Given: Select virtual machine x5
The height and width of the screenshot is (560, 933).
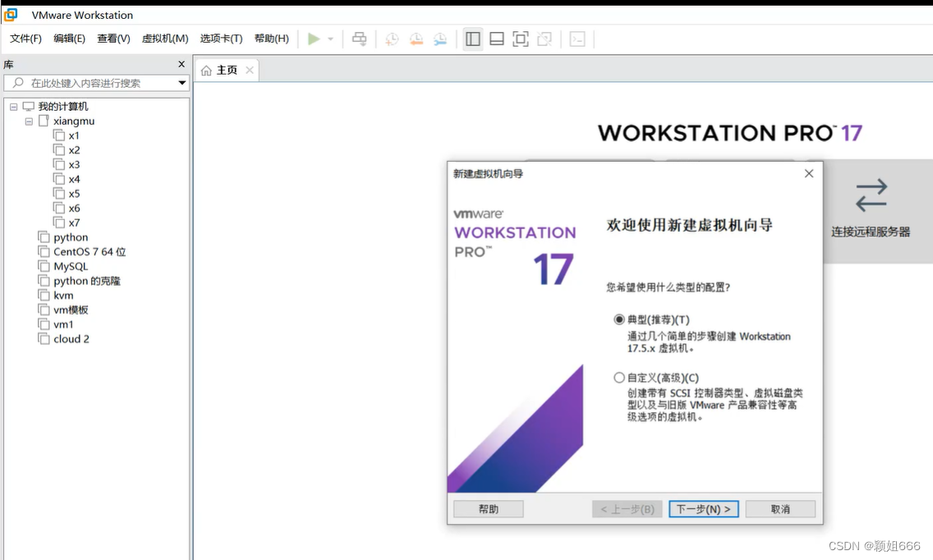Looking at the screenshot, I should (74, 194).
